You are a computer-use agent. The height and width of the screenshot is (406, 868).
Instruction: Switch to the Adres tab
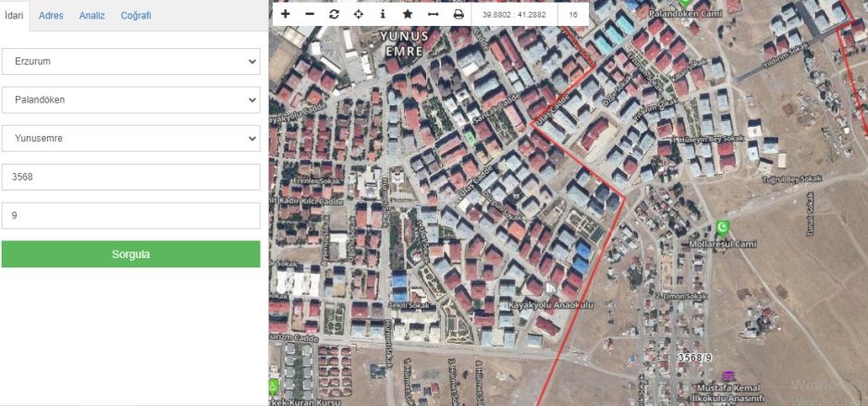[x=51, y=16]
